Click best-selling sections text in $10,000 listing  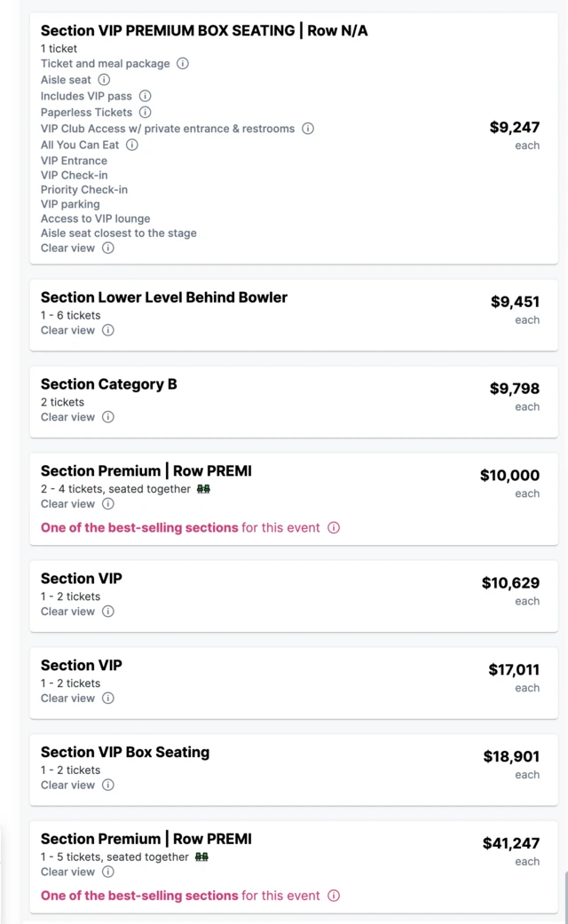point(139,527)
